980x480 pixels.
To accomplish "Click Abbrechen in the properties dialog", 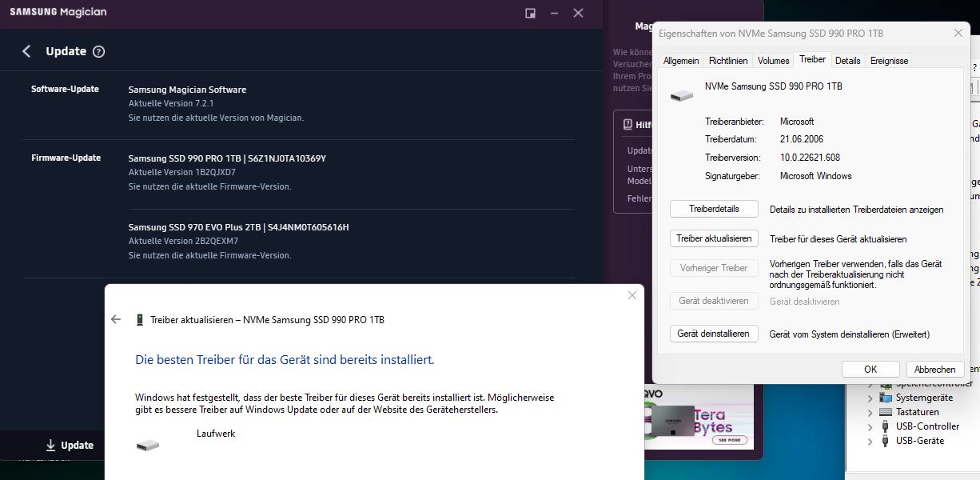I will [935, 369].
